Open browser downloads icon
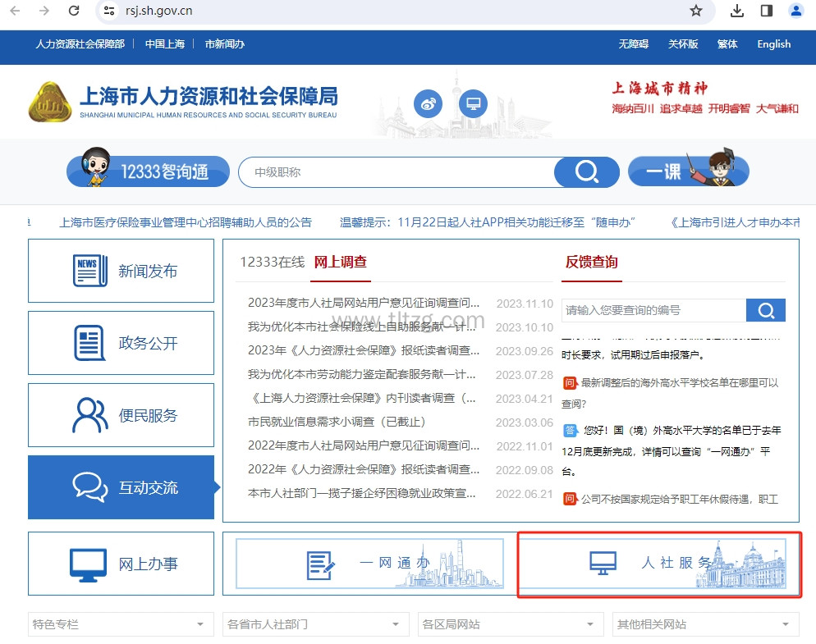The height and width of the screenshot is (644, 816). (736, 11)
